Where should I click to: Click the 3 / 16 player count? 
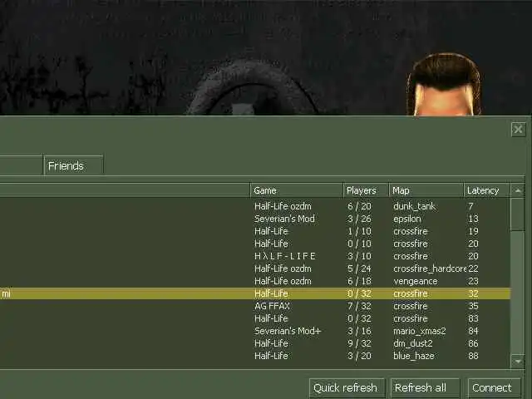[x=359, y=331]
